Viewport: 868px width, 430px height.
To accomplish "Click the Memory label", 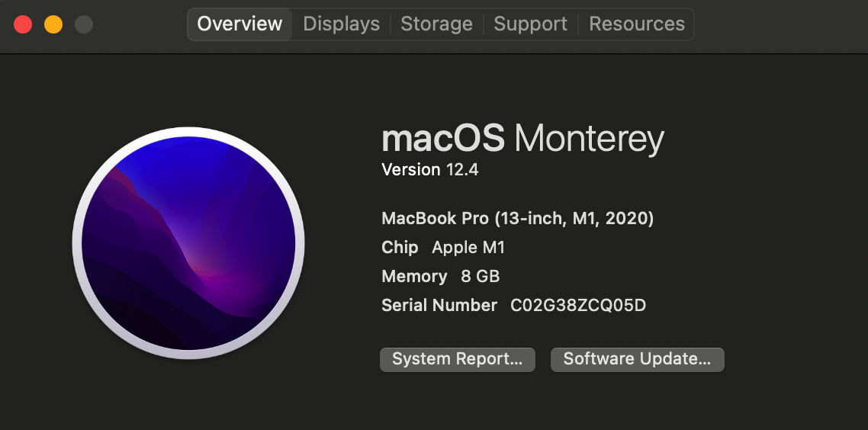I will (x=414, y=277).
